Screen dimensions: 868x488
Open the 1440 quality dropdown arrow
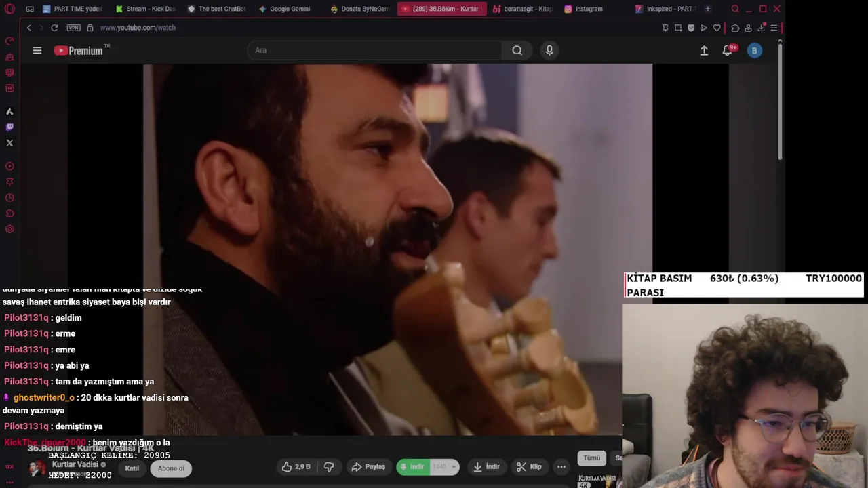(453, 466)
